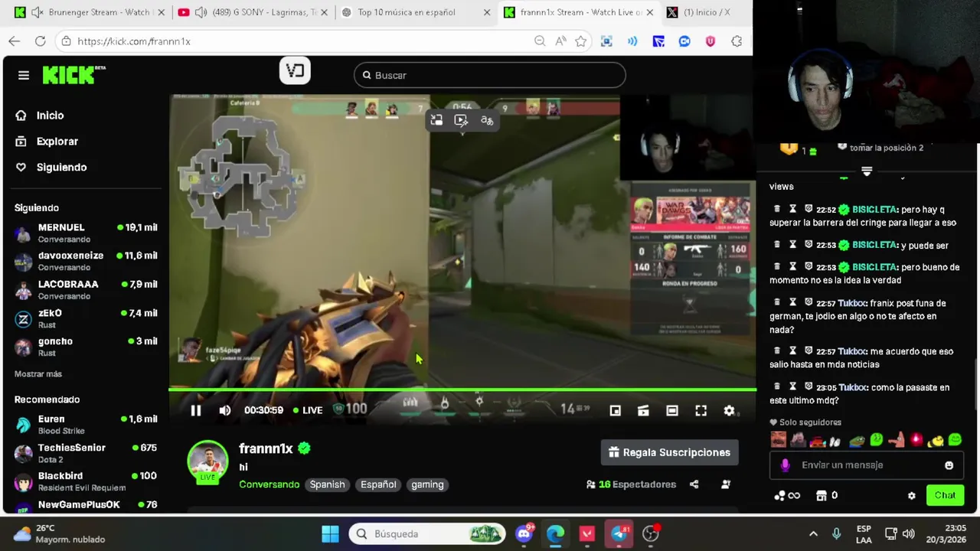Switch to G SONY YouTube browser tab
This screenshot has width=980, height=551.
click(x=253, y=12)
